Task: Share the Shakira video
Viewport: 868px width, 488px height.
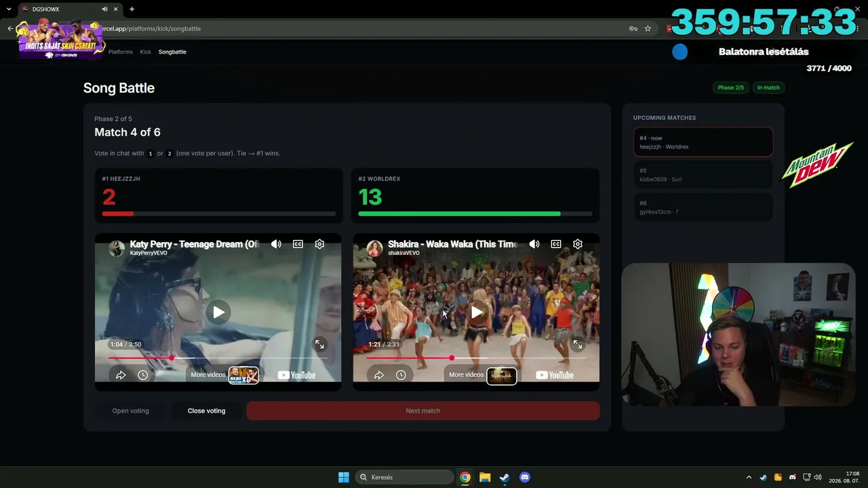Action: pos(379,375)
